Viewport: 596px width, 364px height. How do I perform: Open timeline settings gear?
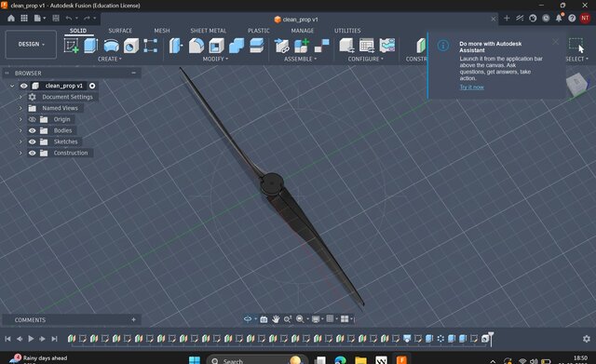coord(587,339)
